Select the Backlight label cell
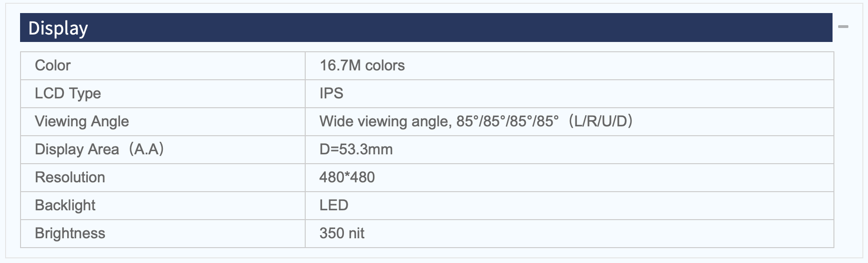 coord(163,206)
